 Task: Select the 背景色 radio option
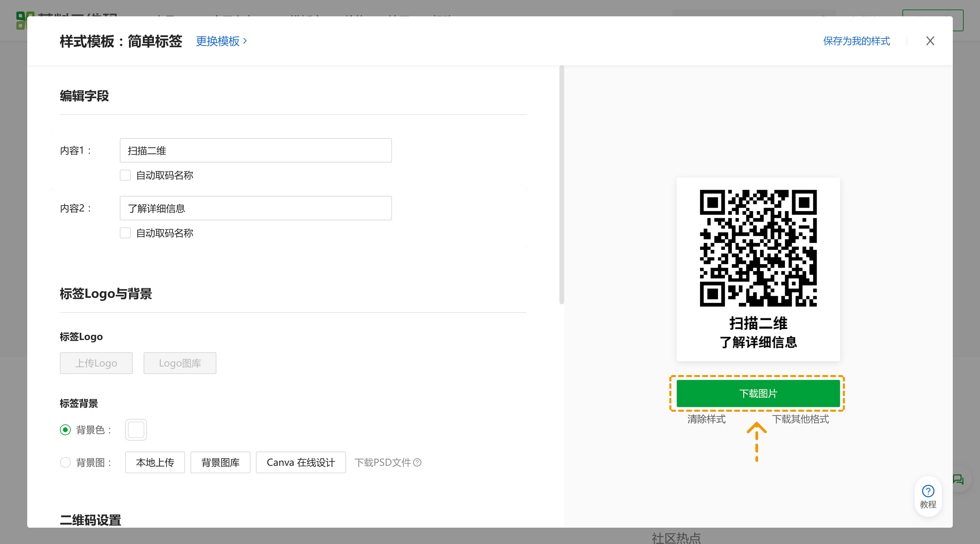tap(65, 430)
